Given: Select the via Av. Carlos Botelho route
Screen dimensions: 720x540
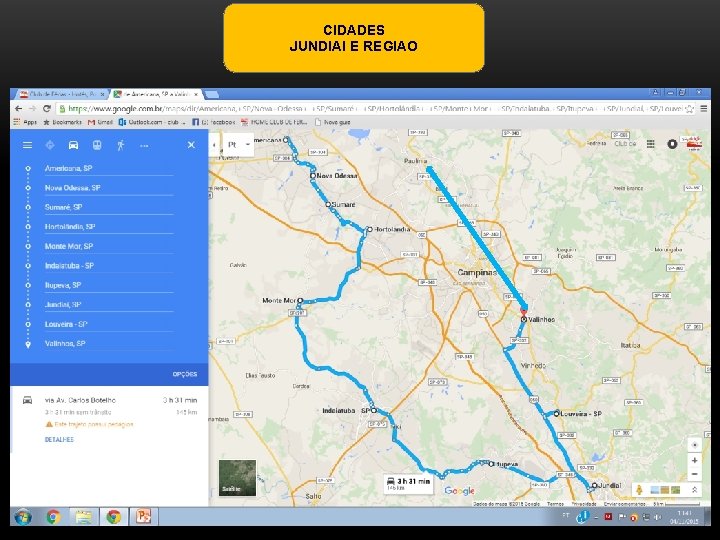Looking at the screenshot, I should (x=109, y=412).
